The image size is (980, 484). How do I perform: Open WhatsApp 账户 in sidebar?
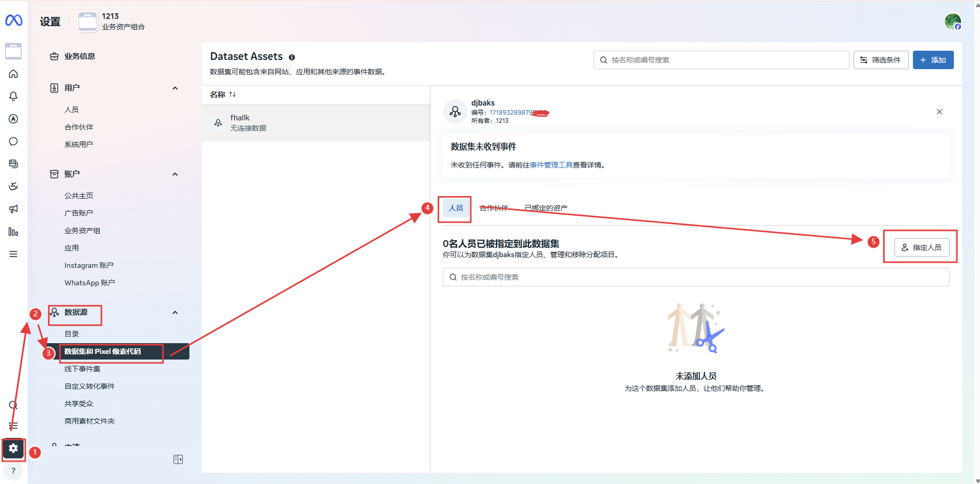point(90,283)
